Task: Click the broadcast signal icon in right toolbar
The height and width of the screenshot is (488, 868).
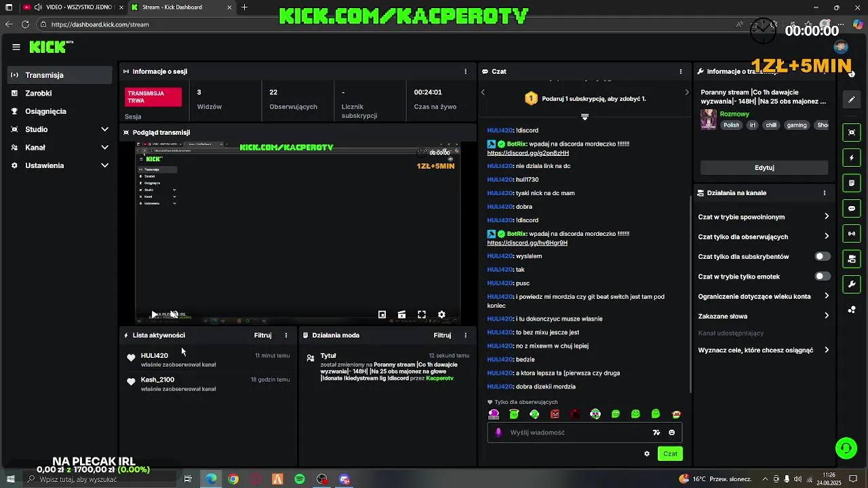Action: click(852, 234)
